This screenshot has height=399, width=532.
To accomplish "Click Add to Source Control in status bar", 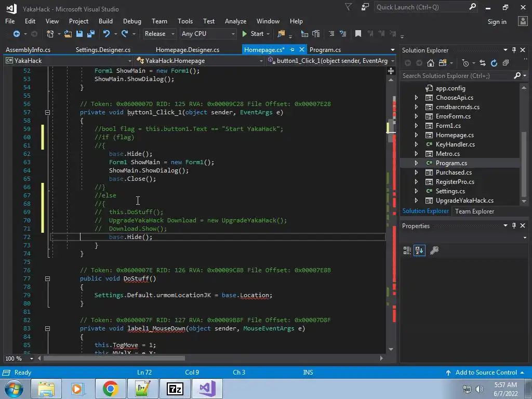I will (x=486, y=372).
